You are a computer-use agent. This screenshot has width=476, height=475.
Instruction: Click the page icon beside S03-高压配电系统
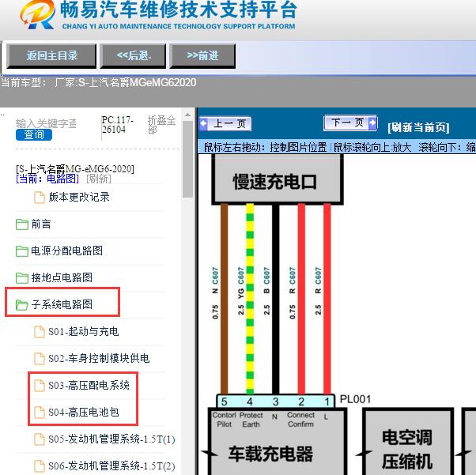40,386
